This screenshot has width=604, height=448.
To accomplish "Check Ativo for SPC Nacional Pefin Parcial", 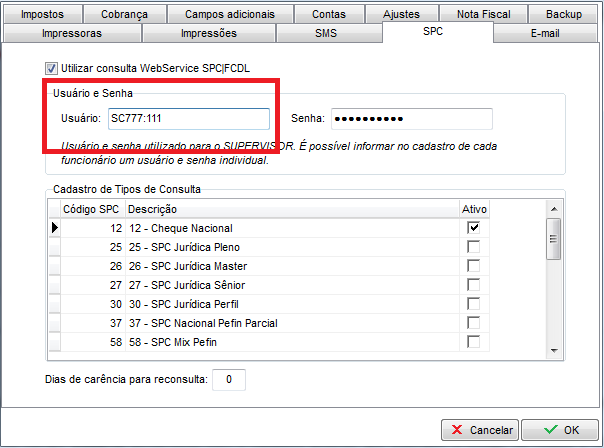I will 473,323.
